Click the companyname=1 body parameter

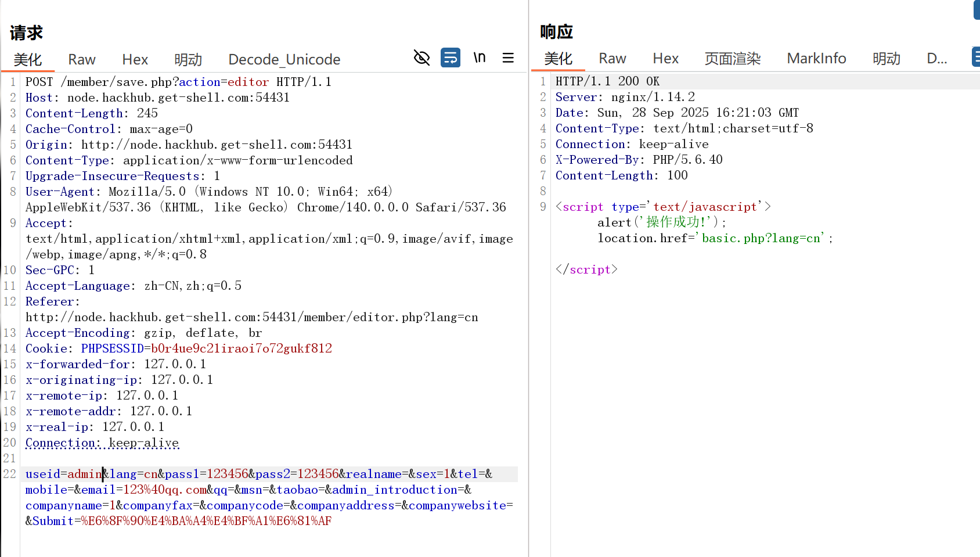click(71, 505)
